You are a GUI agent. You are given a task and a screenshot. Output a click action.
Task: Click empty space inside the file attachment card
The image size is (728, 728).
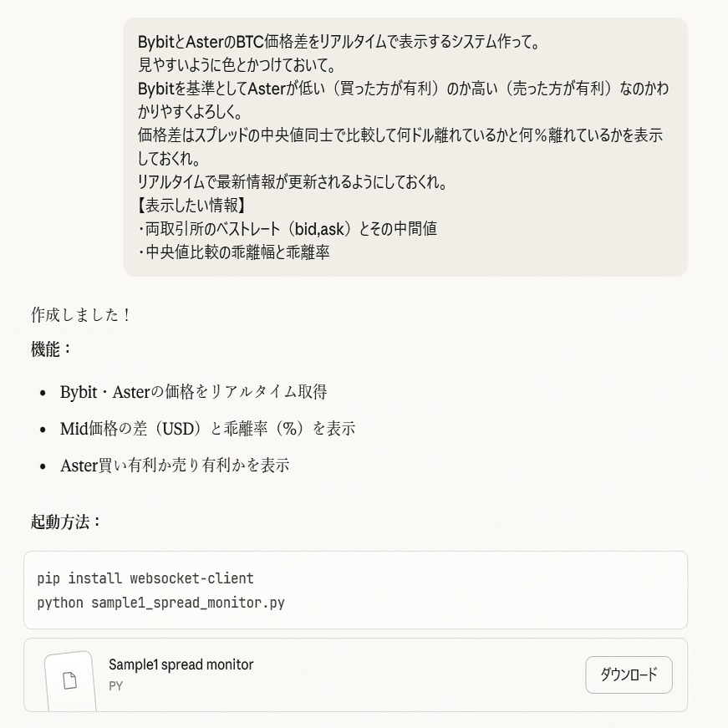pos(418,675)
